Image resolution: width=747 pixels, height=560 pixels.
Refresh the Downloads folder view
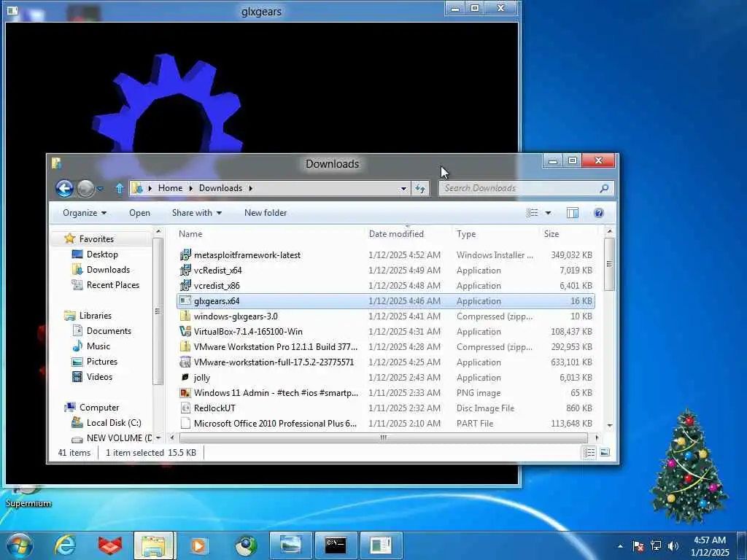pyautogui.click(x=419, y=188)
